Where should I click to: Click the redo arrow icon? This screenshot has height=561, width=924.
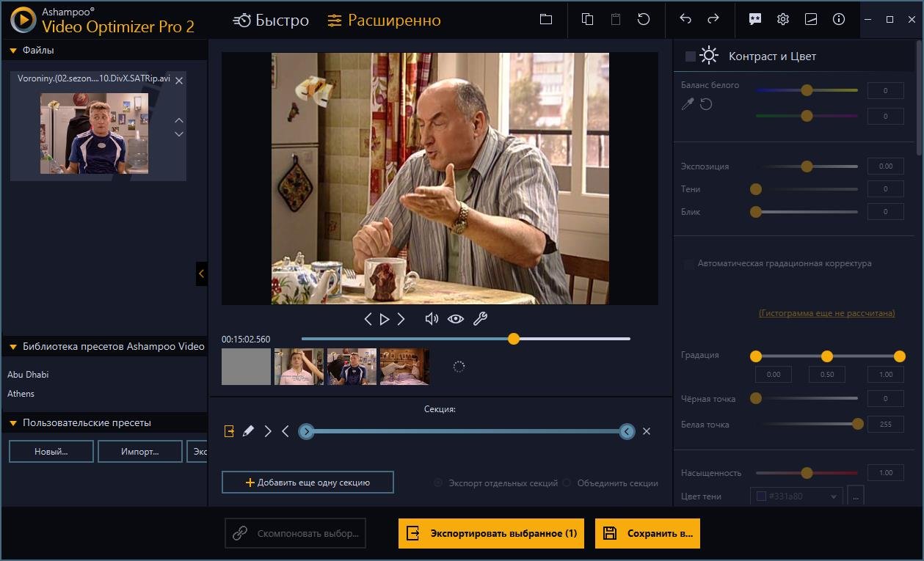click(x=713, y=20)
